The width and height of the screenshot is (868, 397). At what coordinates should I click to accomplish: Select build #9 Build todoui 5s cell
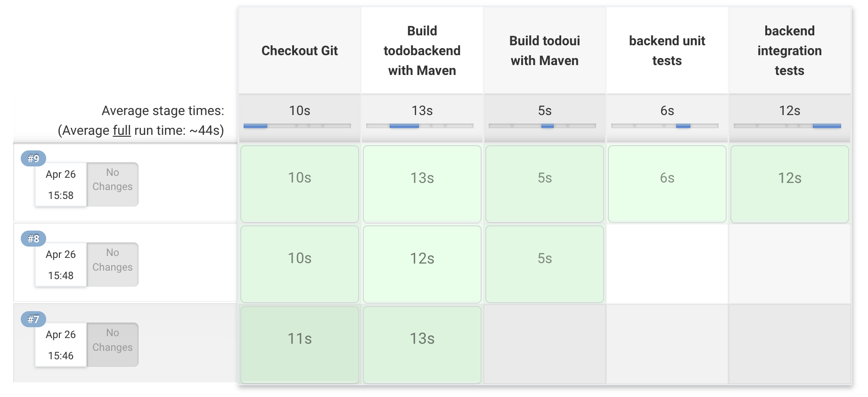click(545, 184)
